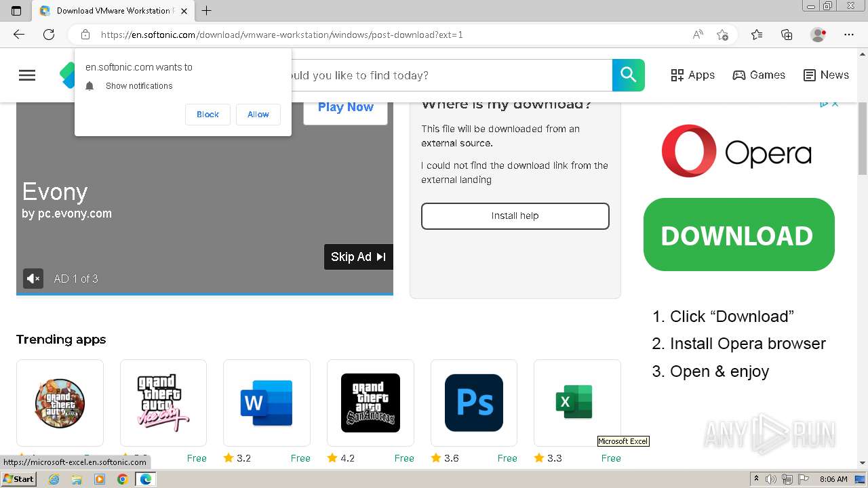Click the video ad progress bar
Viewport: 868px width, 488px height.
click(x=205, y=294)
